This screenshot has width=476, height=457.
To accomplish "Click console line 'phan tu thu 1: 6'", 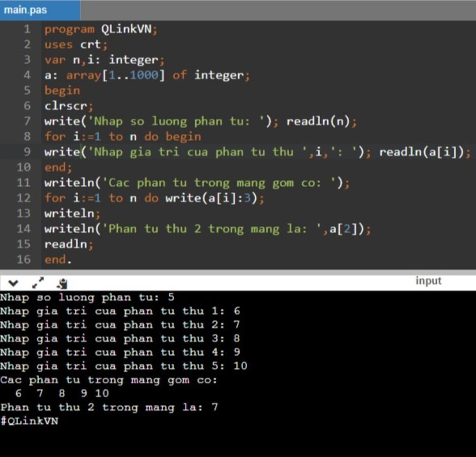I will [120, 311].
